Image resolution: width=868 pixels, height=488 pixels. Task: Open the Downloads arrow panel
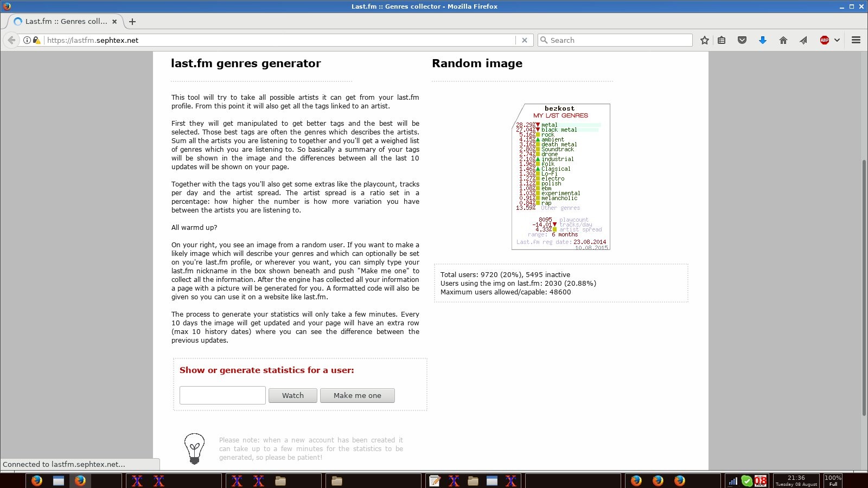762,40
